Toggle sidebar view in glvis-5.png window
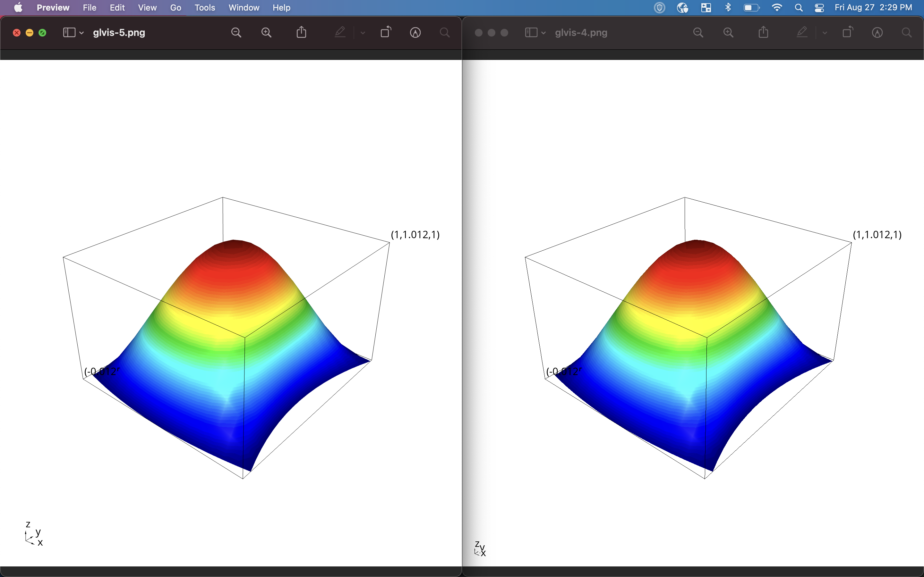Image resolution: width=924 pixels, height=577 pixels. click(x=69, y=32)
